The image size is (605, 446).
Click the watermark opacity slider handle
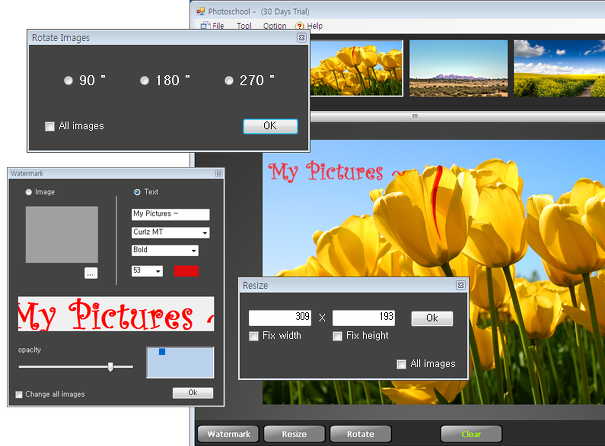(111, 367)
